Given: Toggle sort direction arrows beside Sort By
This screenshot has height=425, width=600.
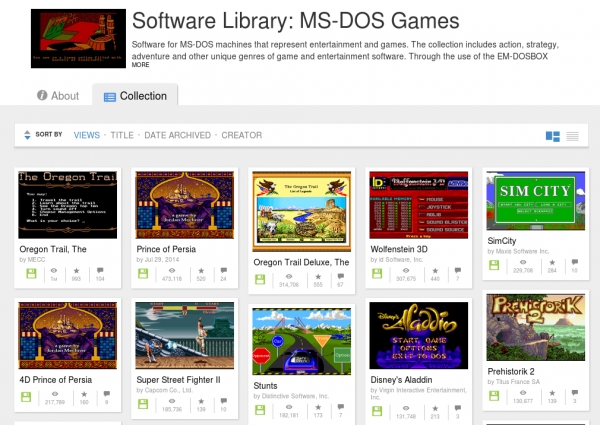Looking at the screenshot, I should tap(27, 135).
